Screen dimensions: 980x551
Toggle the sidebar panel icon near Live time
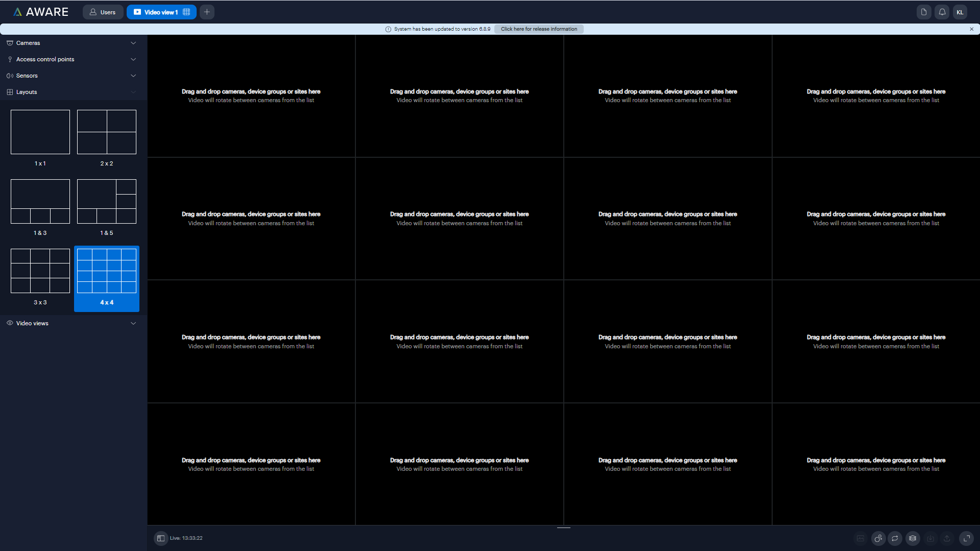pyautogui.click(x=161, y=538)
